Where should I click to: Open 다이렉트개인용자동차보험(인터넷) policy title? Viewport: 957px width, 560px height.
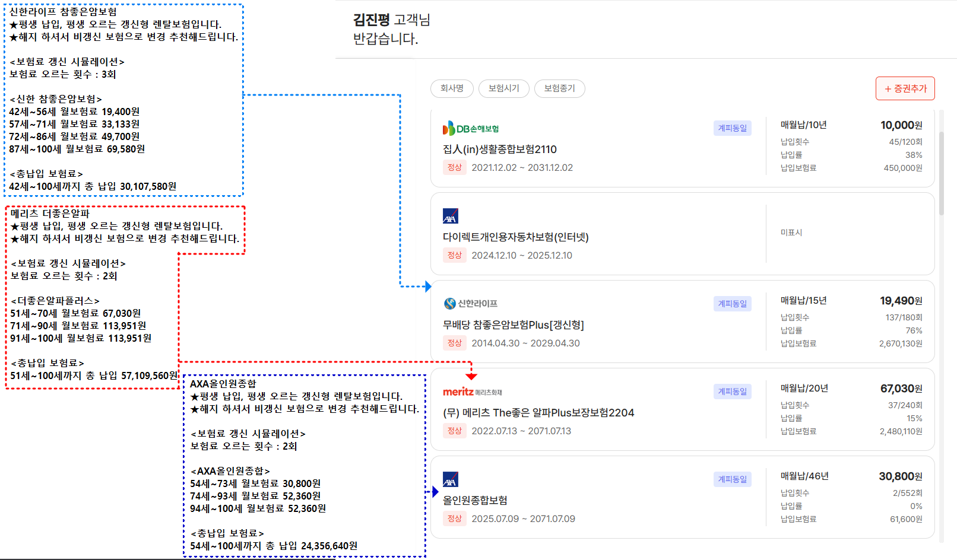(x=516, y=237)
